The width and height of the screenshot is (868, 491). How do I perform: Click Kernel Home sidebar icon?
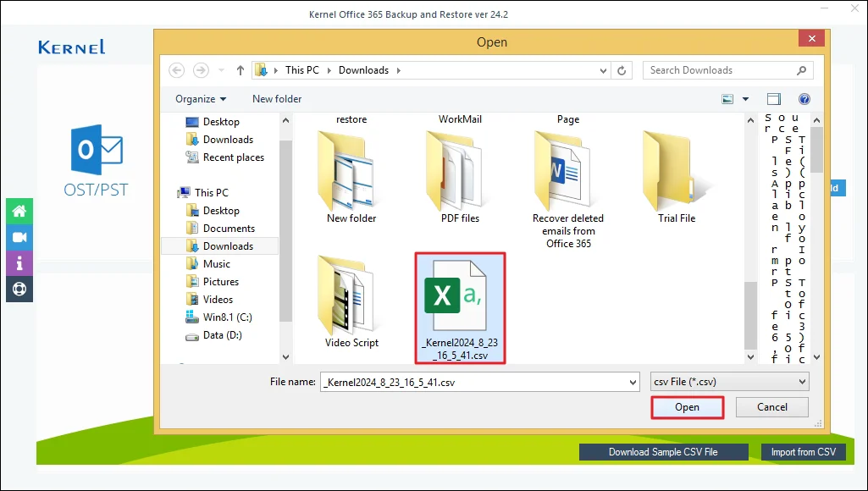19,211
